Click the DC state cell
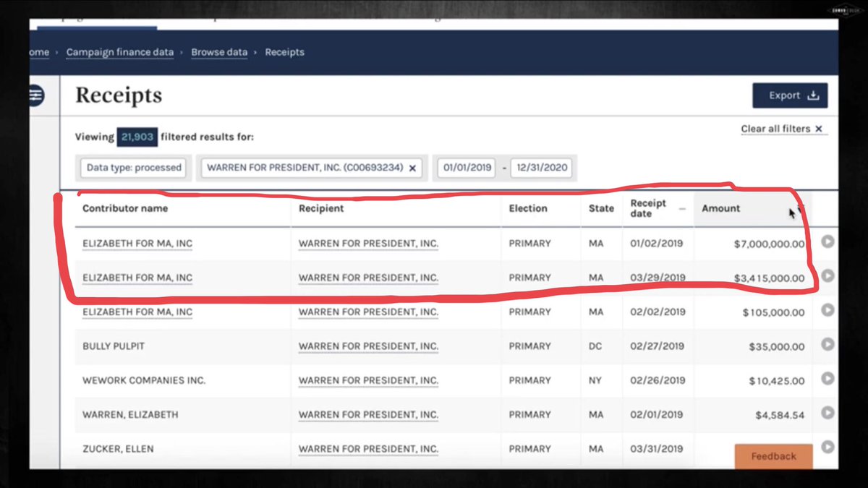The image size is (868, 488). click(x=595, y=346)
